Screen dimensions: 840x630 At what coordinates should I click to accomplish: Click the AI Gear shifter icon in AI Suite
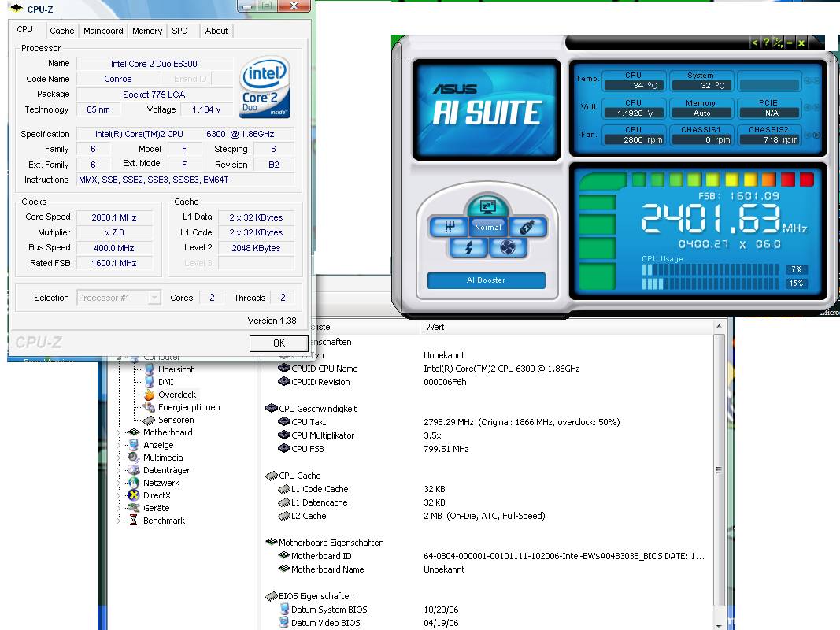(x=449, y=227)
